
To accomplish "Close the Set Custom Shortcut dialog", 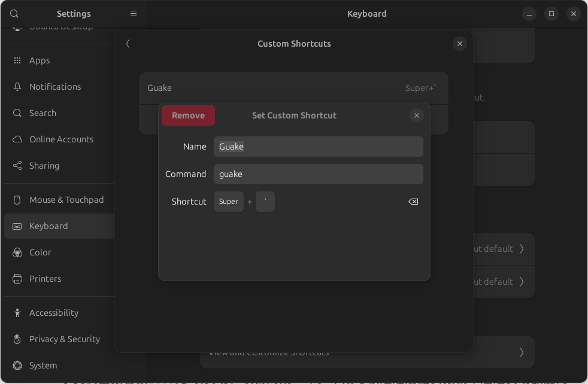I will point(417,115).
